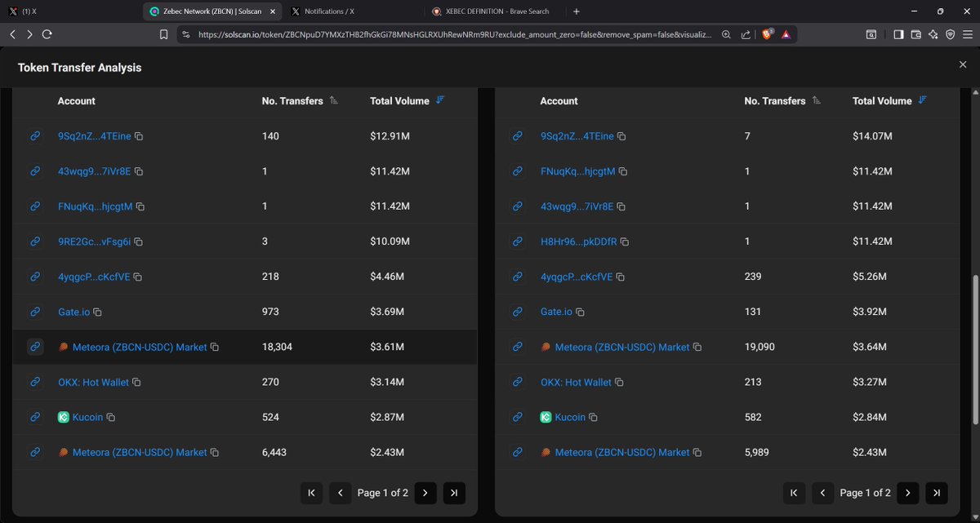Close the Zebec Network Solscan tab
The width and height of the screenshot is (980, 523).
(273, 11)
